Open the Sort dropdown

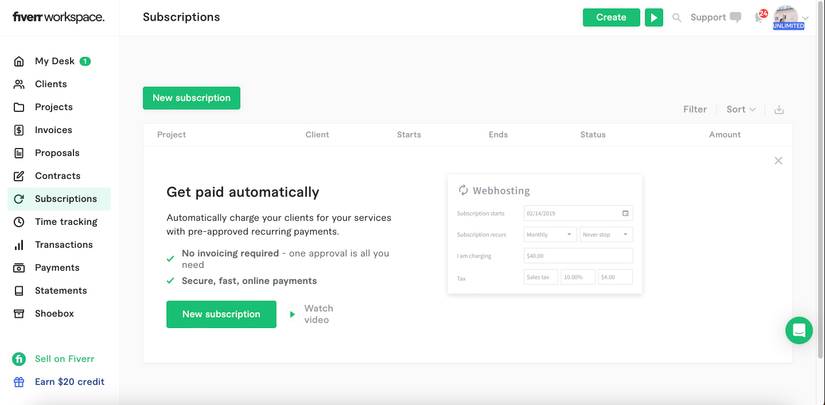pyautogui.click(x=741, y=109)
